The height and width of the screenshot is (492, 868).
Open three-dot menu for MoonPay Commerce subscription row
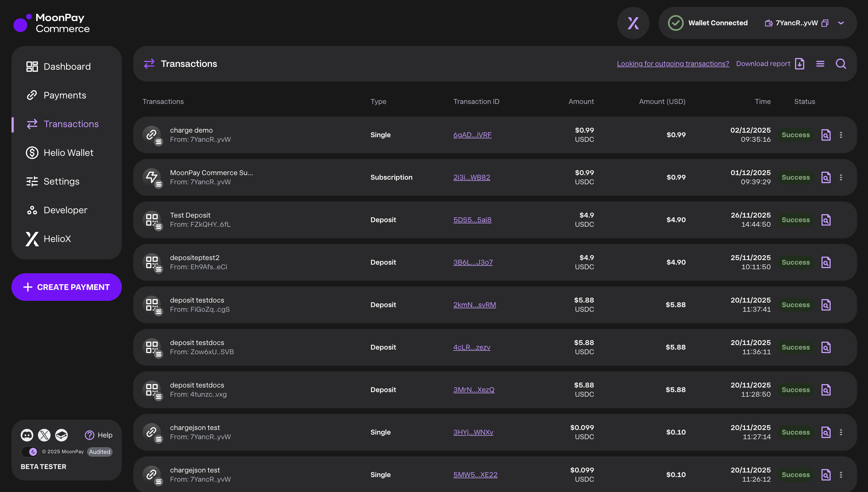[x=841, y=177]
